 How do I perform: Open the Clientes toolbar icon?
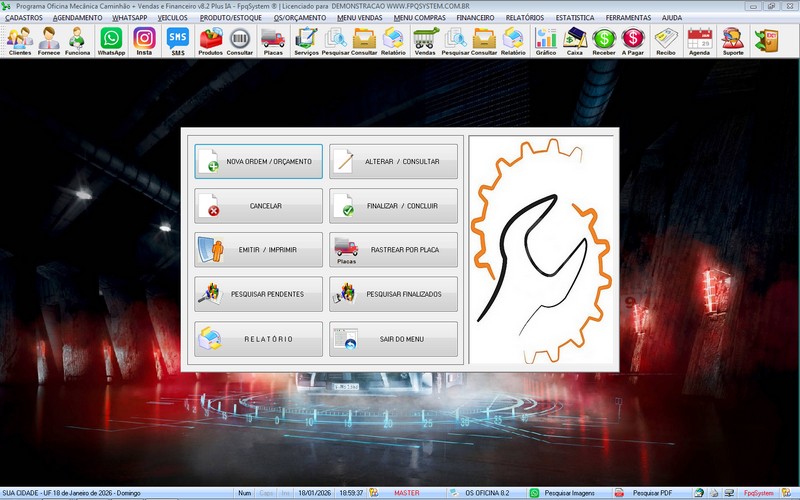20,41
